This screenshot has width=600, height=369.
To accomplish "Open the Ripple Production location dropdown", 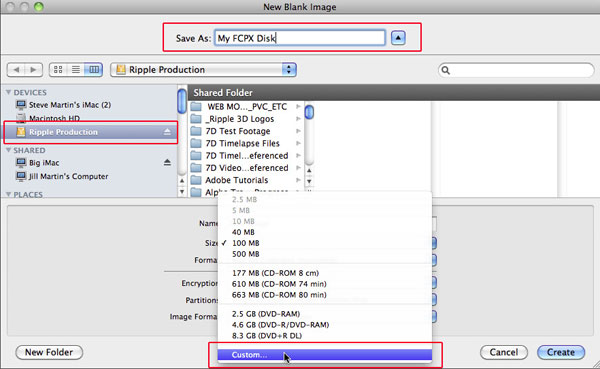I will (x=204, y=70).
